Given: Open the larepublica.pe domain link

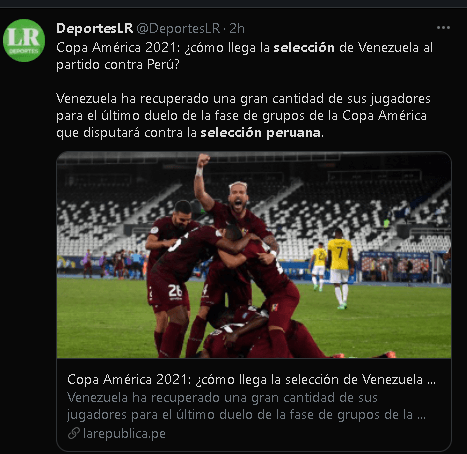Looking at the screenshot, I should [x=124, y=433].
